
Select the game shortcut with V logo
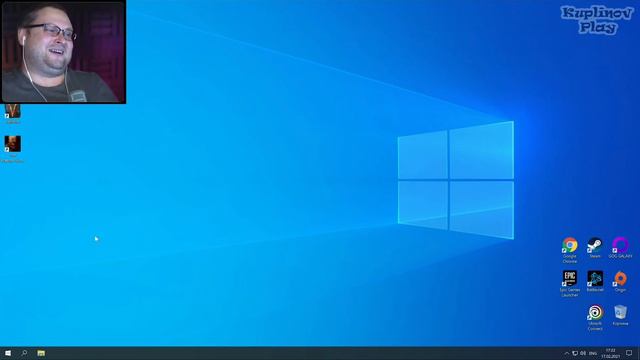pos(12,114)
